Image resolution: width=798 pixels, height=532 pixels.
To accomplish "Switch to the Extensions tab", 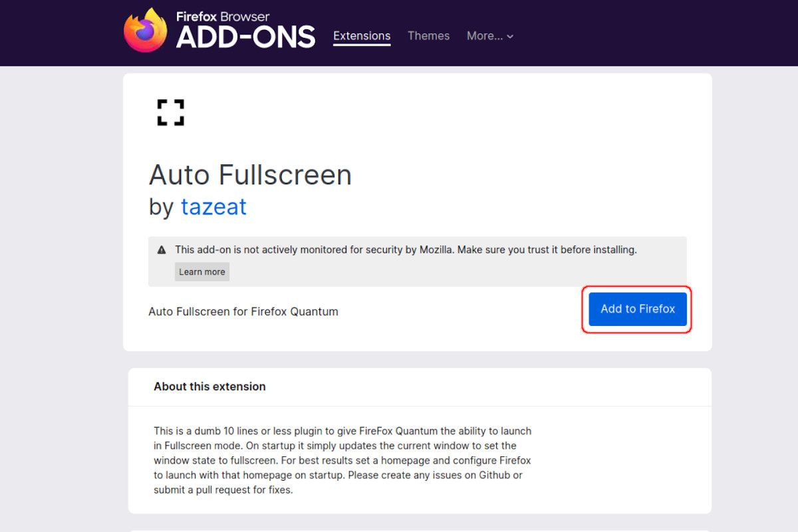I will tap(362, 36).
